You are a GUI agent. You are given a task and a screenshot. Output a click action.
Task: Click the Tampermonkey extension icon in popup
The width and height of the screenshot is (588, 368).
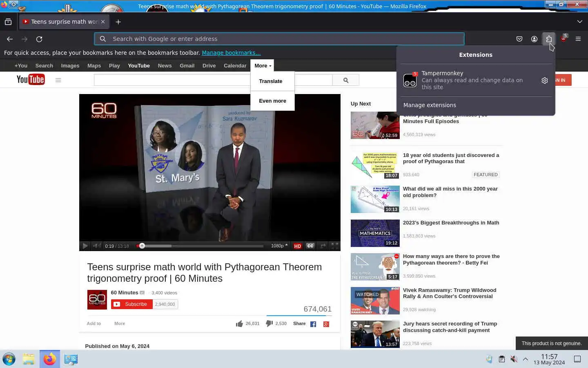click(410, 80)
